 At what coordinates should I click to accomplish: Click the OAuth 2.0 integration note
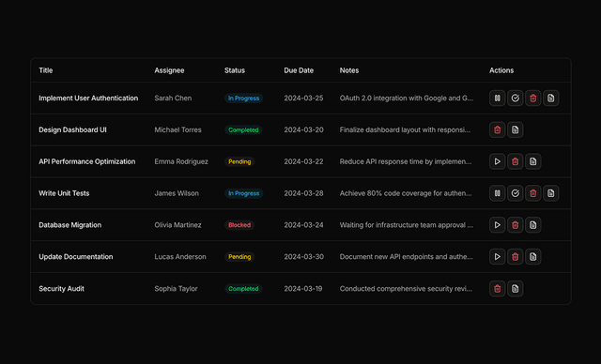[x=407, y=98]
